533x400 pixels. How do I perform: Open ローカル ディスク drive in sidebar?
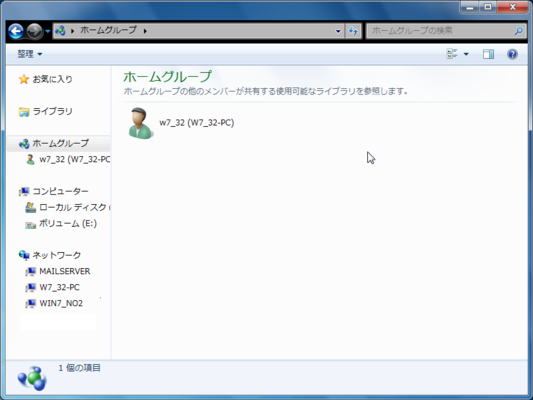point(75,207)
